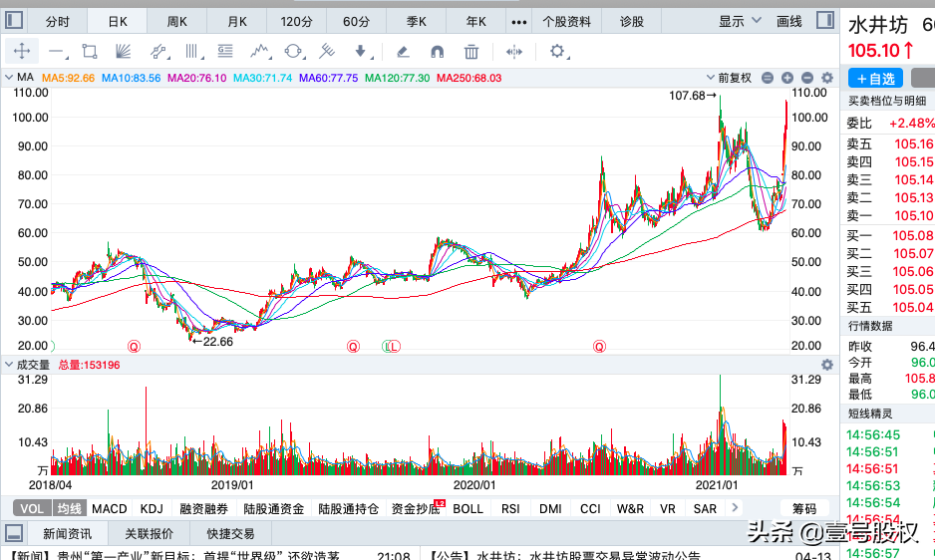
Task: Select the KDJ indicator
Action: [152, 509]
